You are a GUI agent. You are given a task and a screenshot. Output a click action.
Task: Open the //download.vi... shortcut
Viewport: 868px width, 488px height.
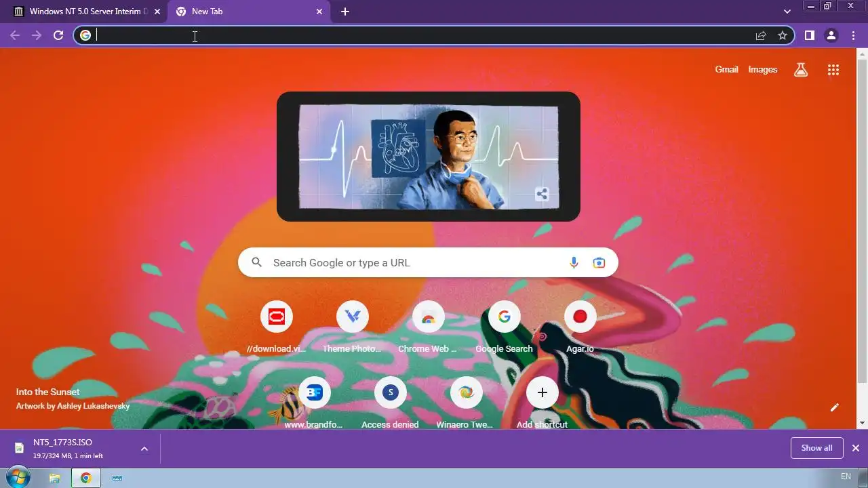point(277,327)
